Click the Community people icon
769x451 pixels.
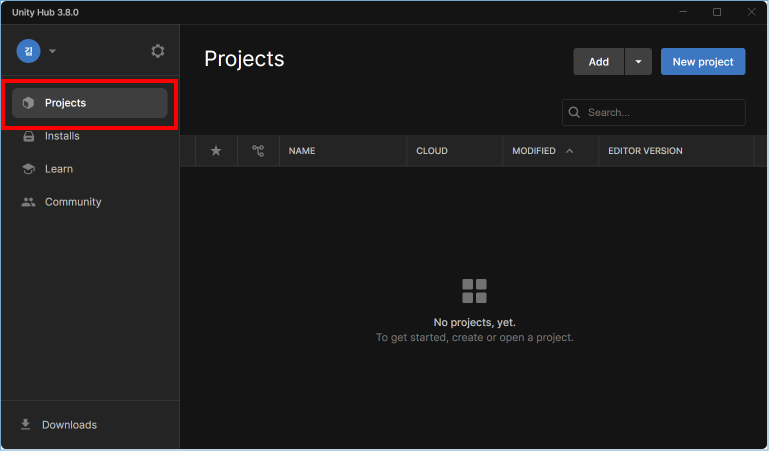click(x=28, y=202)
